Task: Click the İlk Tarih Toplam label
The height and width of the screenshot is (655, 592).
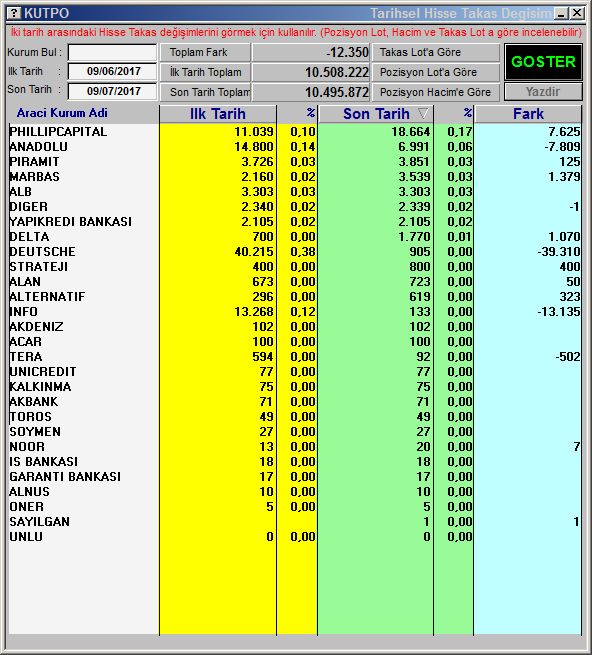Action: coord(205,72)
